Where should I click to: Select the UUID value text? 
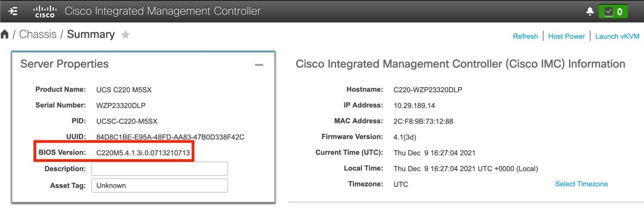(170, 137)
